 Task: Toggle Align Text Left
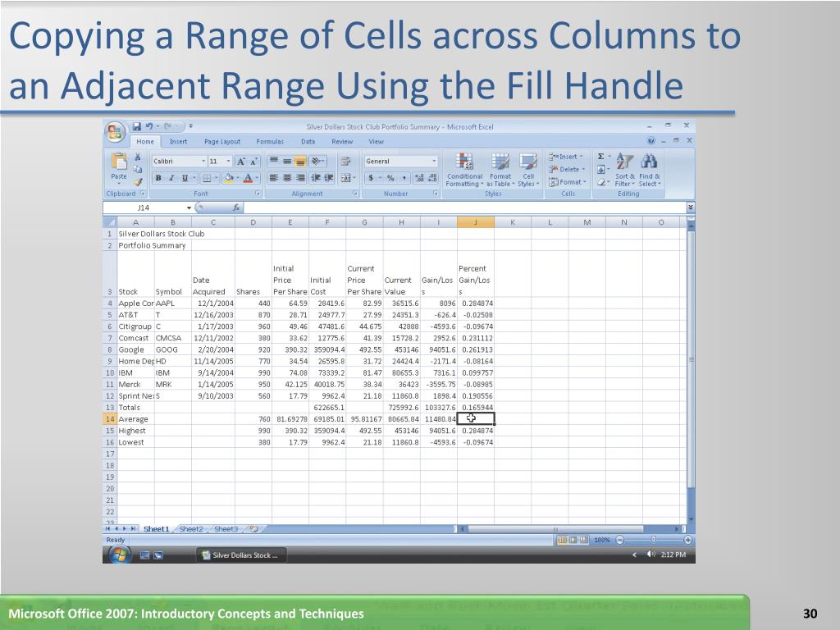point(274,178)
